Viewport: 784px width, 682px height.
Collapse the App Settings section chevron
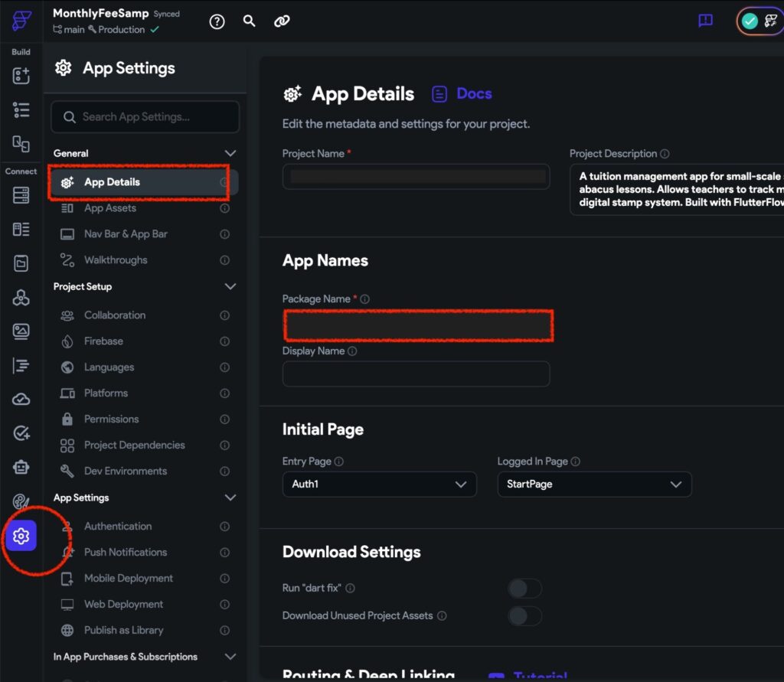230,498
